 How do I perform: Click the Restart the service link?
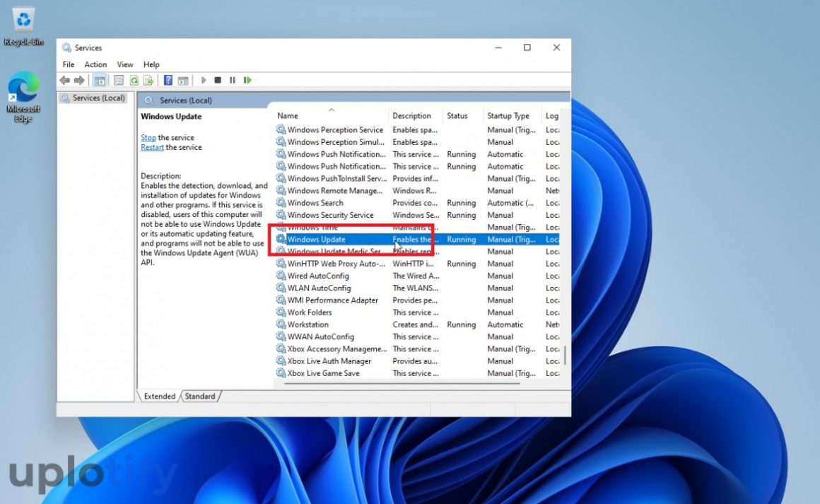point(152,148)
